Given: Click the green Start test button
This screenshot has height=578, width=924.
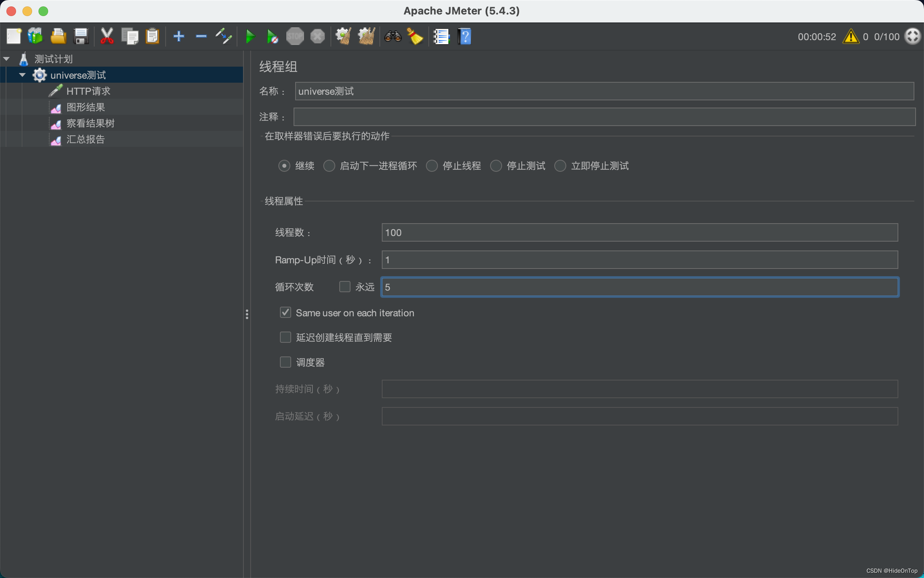Looking at the screenshot, I should [x=250, y=37].
